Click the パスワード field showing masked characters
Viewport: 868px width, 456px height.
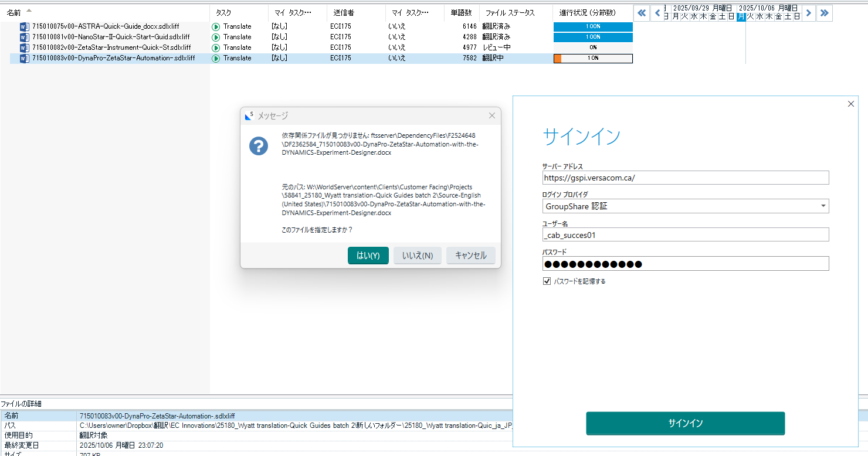(x=685, y=263)
